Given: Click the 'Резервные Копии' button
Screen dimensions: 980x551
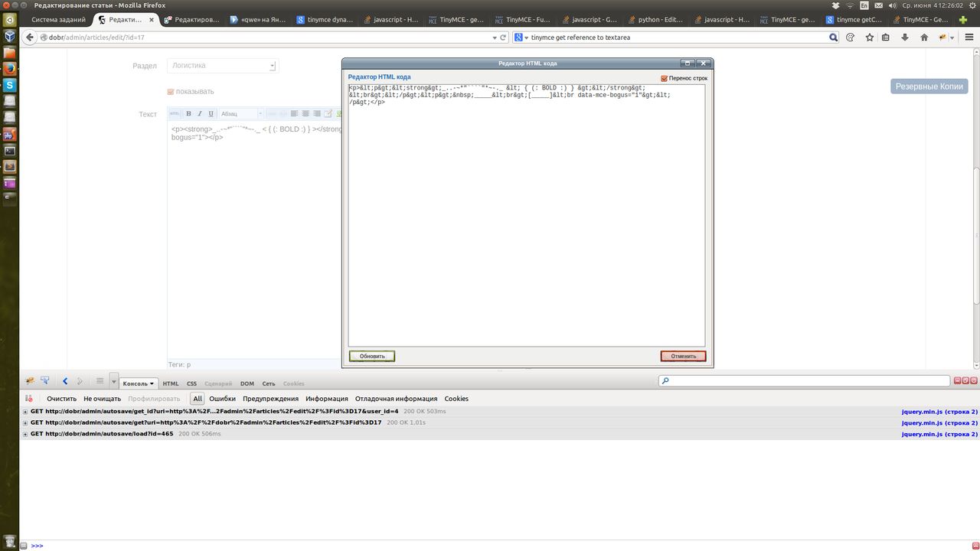Looking at the screenshot, I should 929,86.
